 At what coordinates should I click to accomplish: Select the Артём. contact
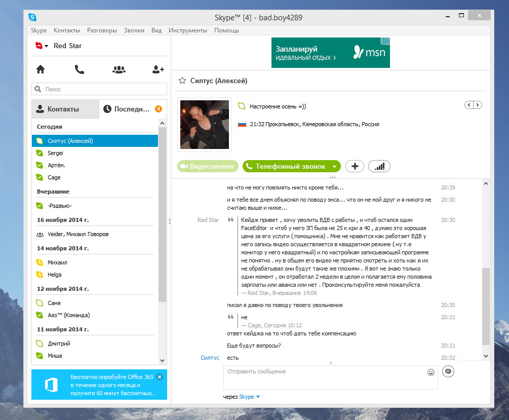coord(95,165)
